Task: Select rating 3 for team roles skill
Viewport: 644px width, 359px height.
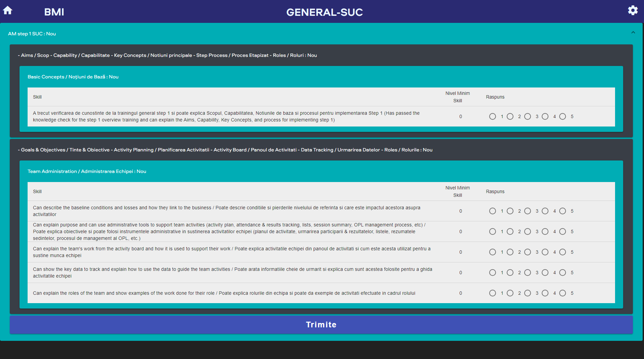Action: [x=528, y=293]
